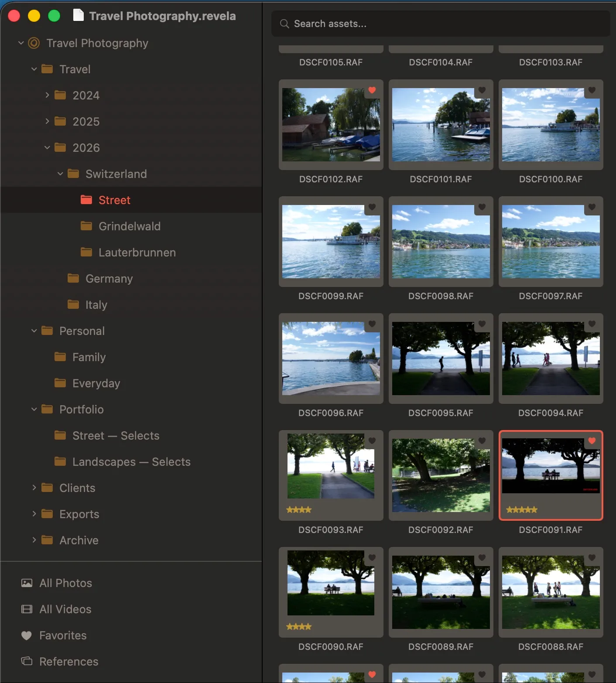Unfavorite DSCF0102.RAF via its heart
The width and height of the screenshot is (616, 683).
click(372, 90)
